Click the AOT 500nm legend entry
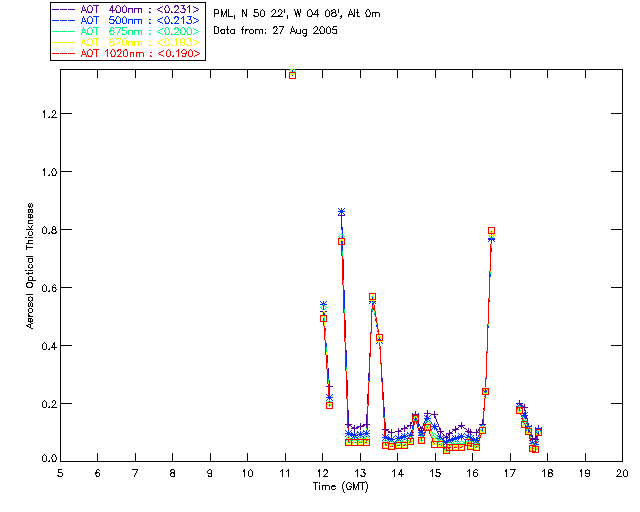This screenshot has height=512, width=640. [x=126, y=20]
